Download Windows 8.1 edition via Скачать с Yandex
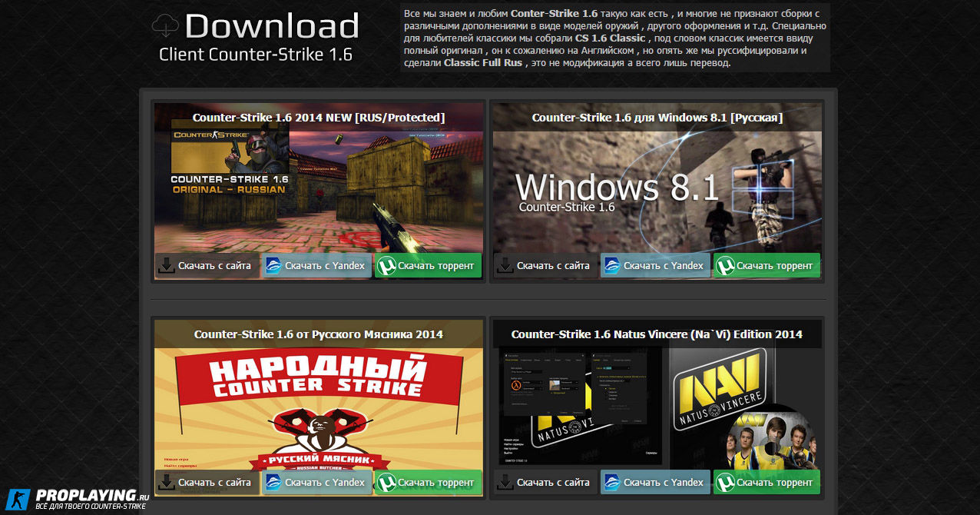This screenshot has width=980, height=515. [x=655, y=265]
